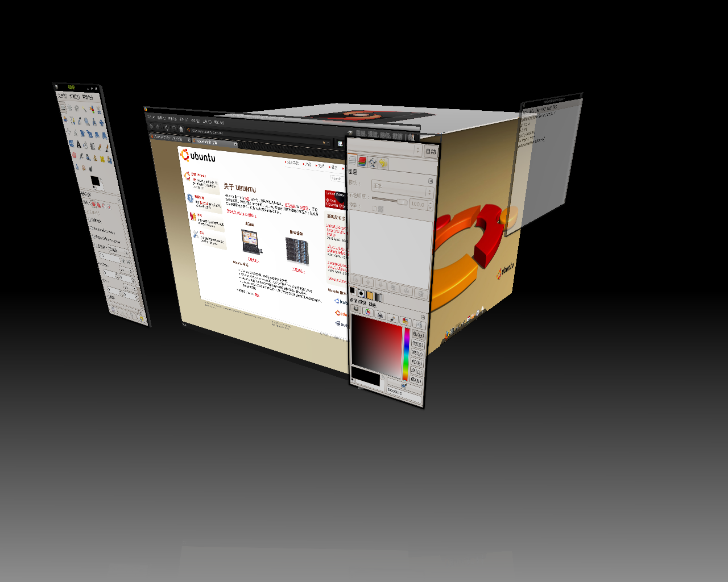The width and height of the screenshot is (728, 582).
Task: Click the edubuntu link on the page
Action: click(x=341, y=313)
